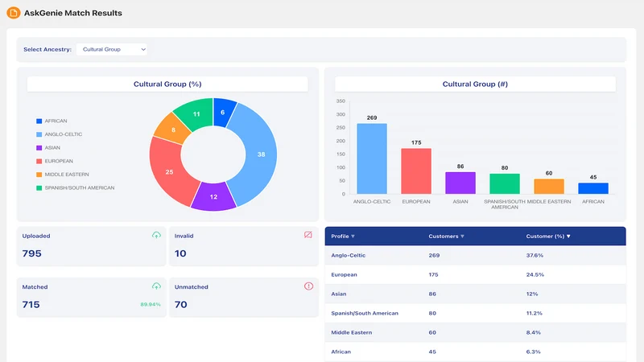Viewport: 644px width, 362px height.
Task: Click the 37.6% table cell
Action: click(x=535, y=255)
